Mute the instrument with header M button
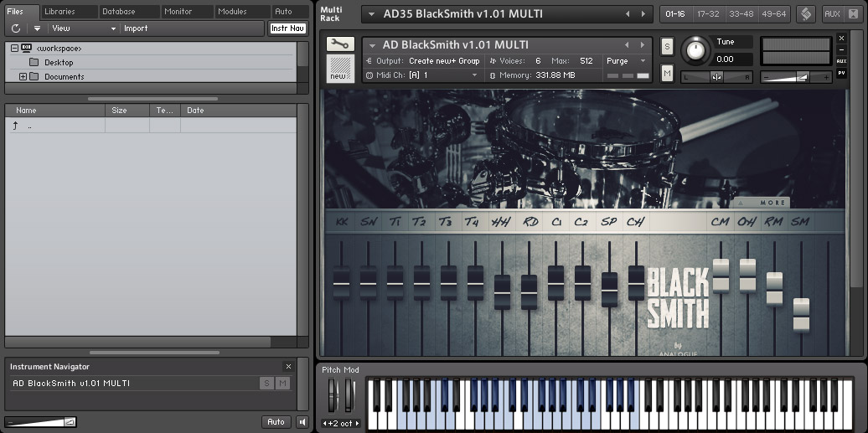Viewport: 868px width, 433px height. click(x=667, y=74)
